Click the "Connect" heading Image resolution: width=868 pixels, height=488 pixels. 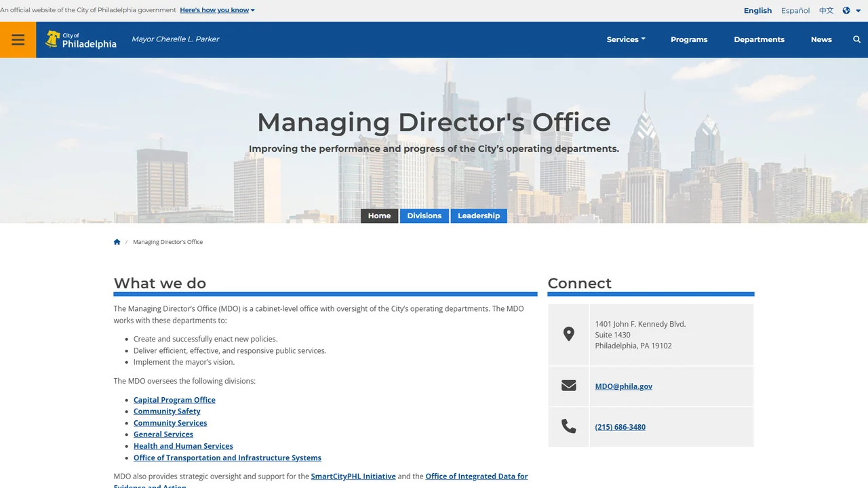[580, 283]
